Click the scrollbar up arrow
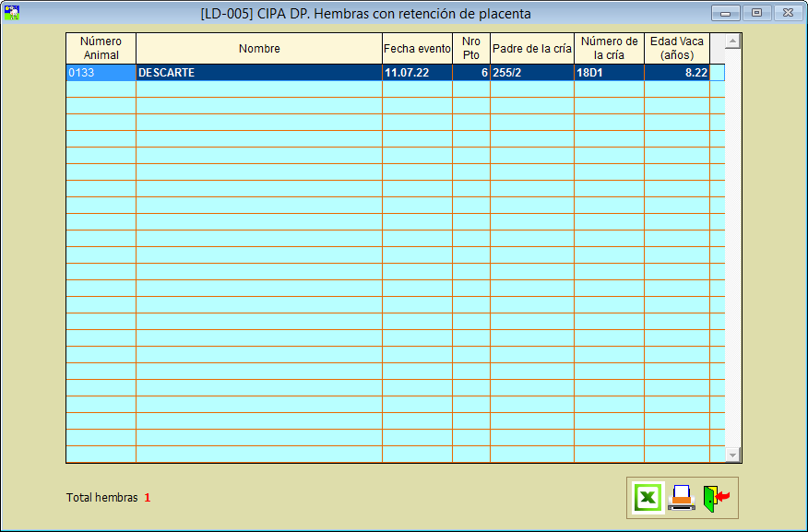This screenshot has width=808, height=532. 733,41
